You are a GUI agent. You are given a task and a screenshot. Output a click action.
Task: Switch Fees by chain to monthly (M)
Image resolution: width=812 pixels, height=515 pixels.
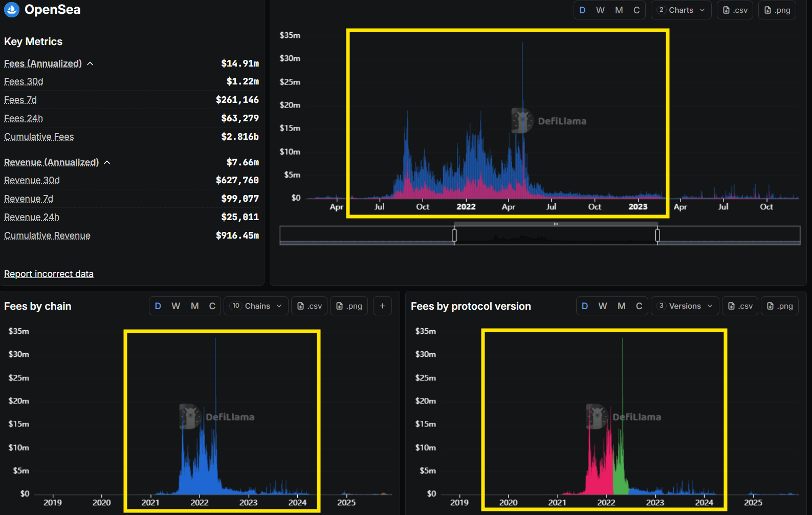tap(194, 306)
